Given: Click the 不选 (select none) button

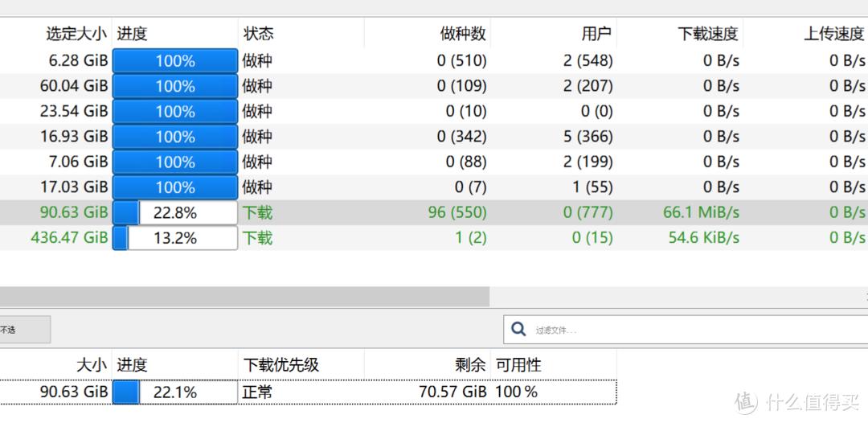Looking at the screenshot, I should [24, 330].
